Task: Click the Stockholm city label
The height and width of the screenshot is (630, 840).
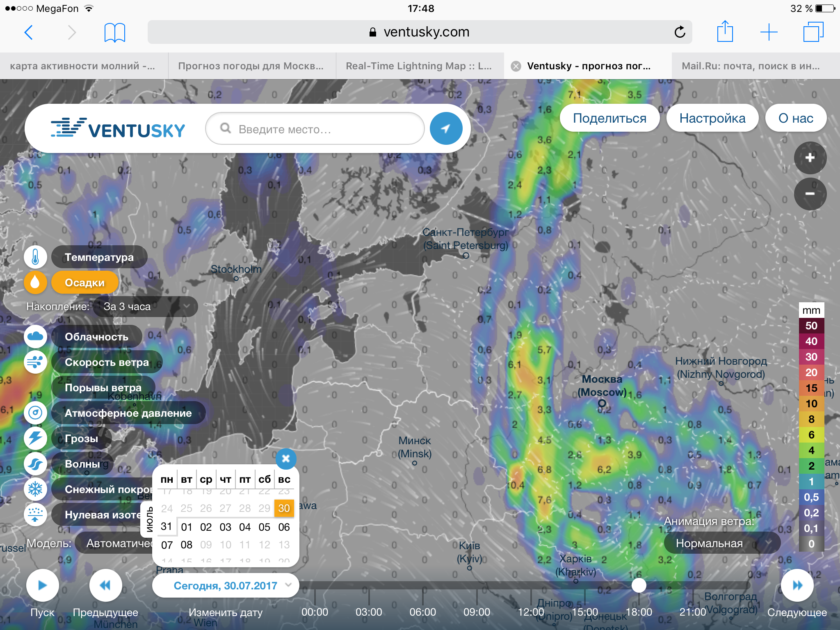Action: coord(236,269)
